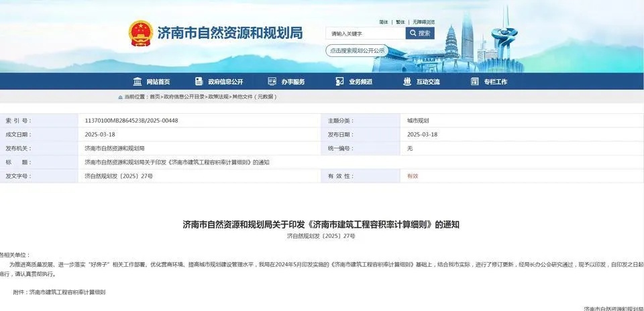Switch to 繁体 traditional Chinese
The width and height of the screenshot is (644, 311).
point(400,22)
